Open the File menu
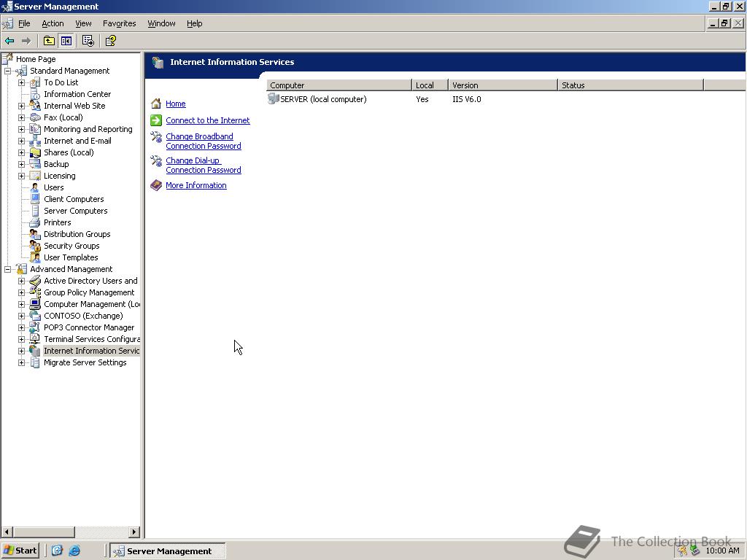Image resolution: width=747 pixels, height=560 pixels. pyautogui.click(x=24, y=23)
